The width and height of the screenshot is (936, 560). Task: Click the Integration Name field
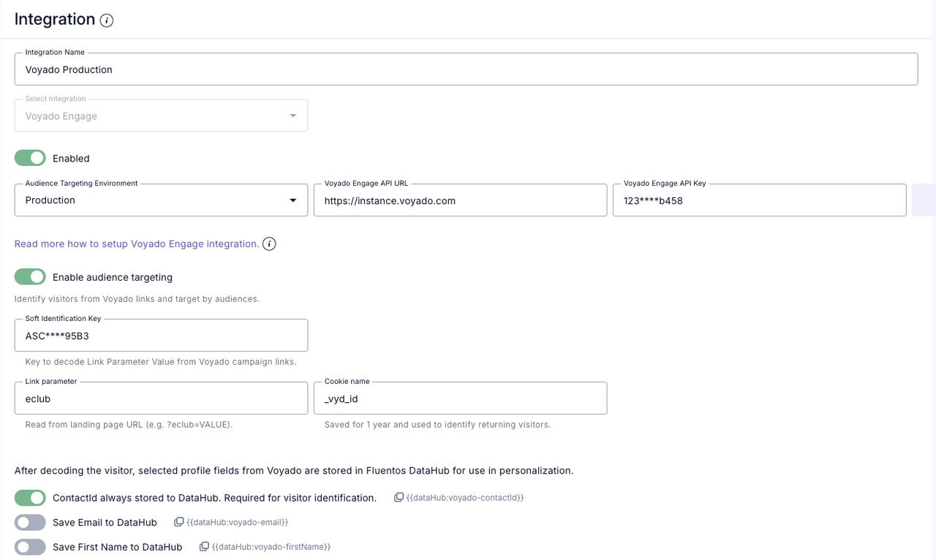[x=466, y=69]
